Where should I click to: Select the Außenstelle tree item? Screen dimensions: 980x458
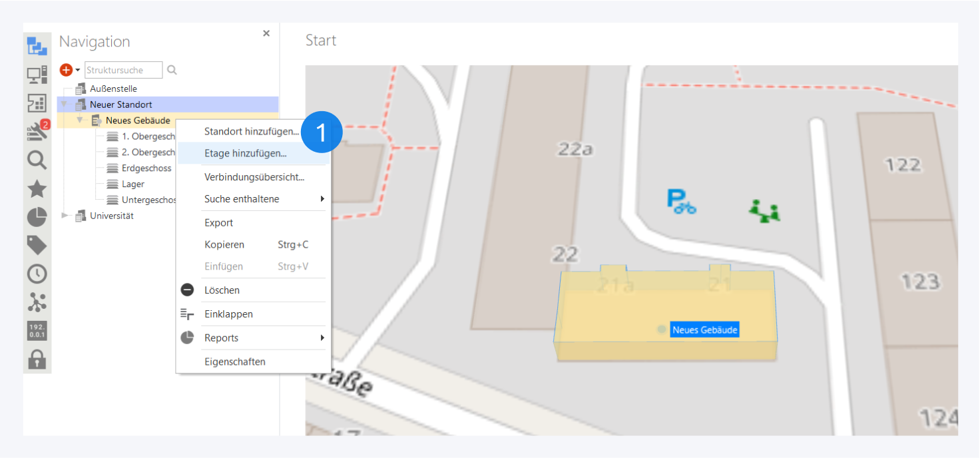[x=113, y=89]
